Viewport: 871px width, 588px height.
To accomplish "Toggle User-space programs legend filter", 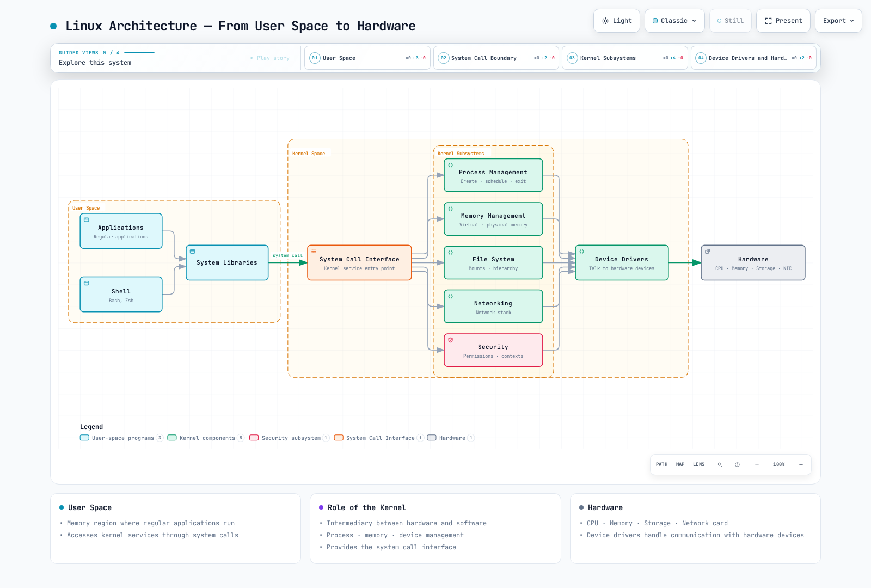I will (121, 438).
